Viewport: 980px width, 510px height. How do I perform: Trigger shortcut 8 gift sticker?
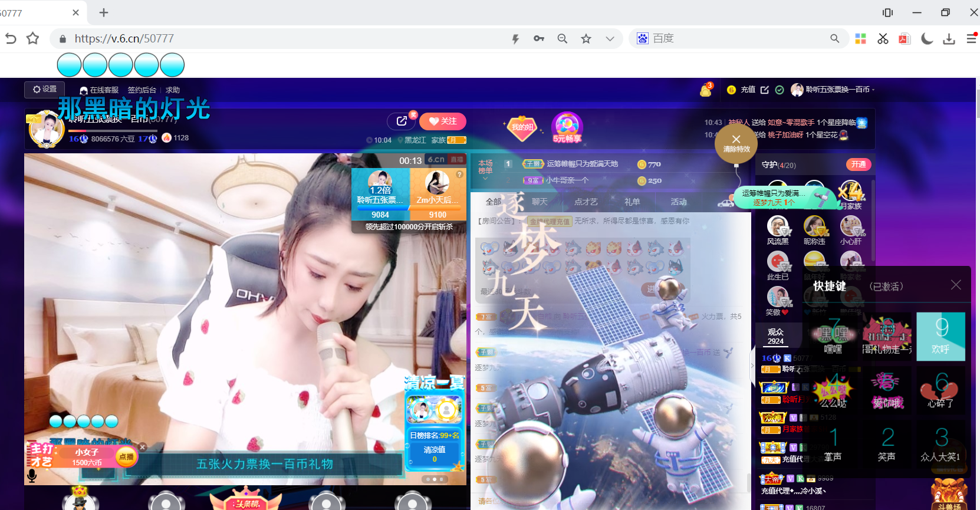point(887,336)
